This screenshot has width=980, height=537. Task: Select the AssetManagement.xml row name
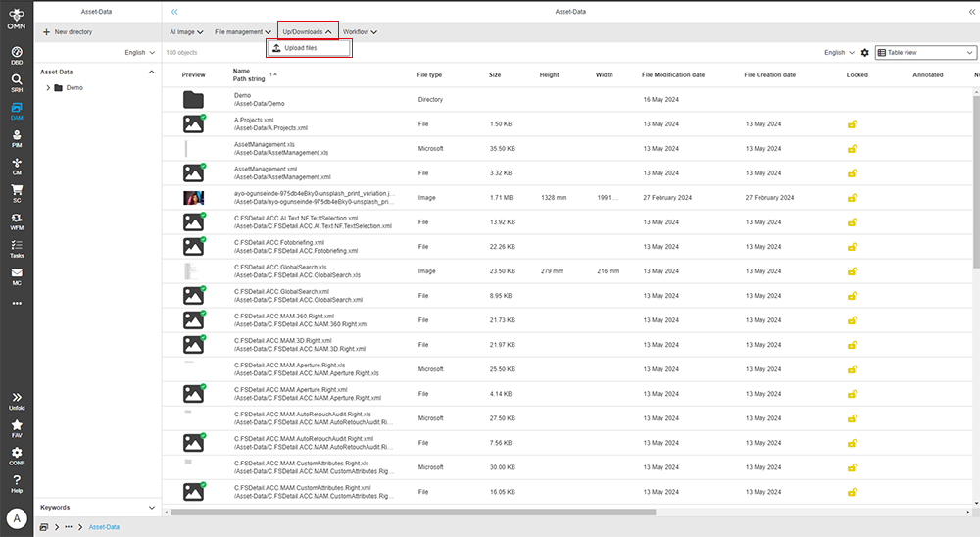click(265, 169)
